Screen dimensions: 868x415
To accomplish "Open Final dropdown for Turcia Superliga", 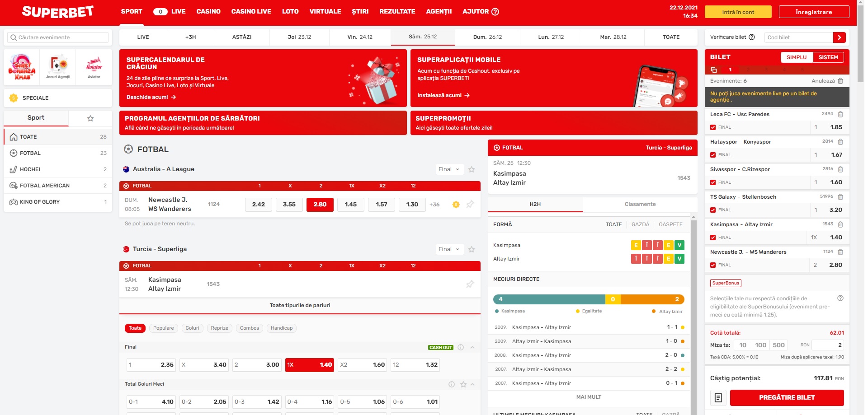I will (x=449, y=249).
